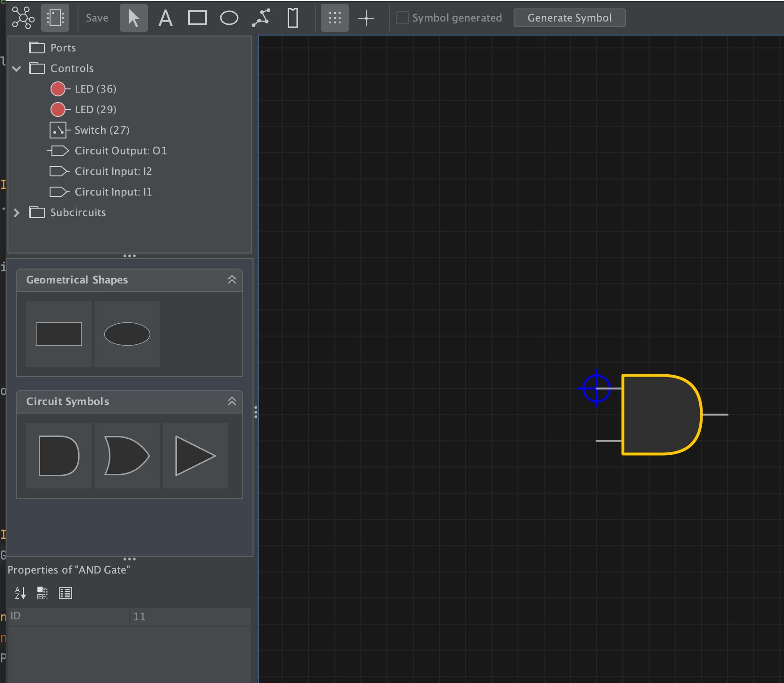This screenshot has height=683, width=784.
Task: Collapse the Geometrical Shapes section
Action: click(232, 280)
